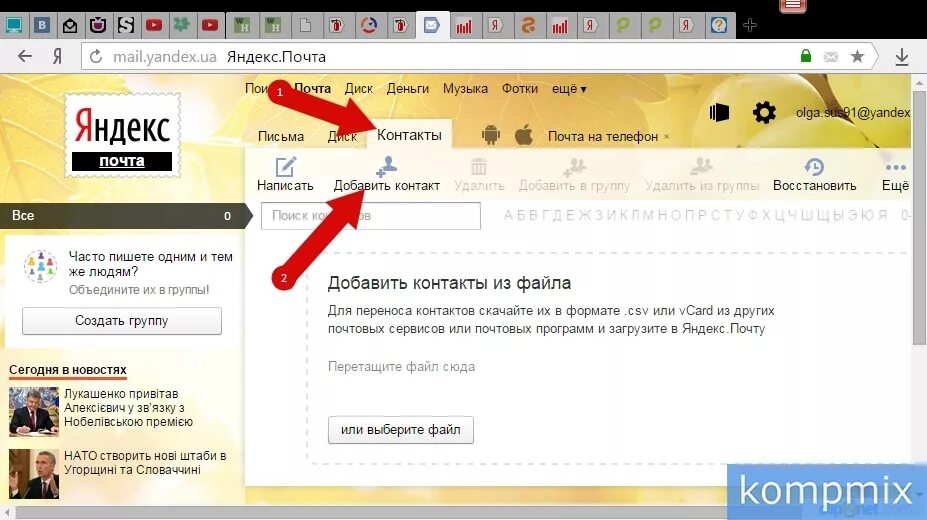Viewport: 927px width, 520px height.
Task: Filter contacts by letter М
Action: tap(648, 215)
